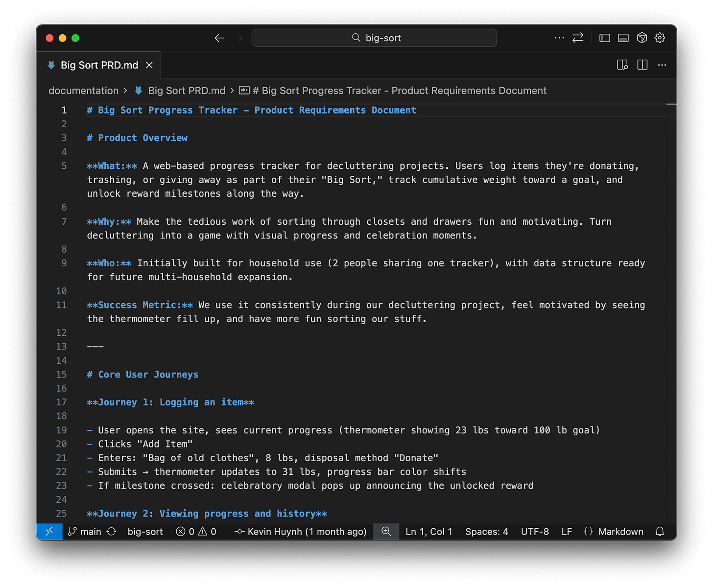Open notifications via the bell icon
The width and height of the screenshot is (713, 588).
click(x=660, y=531)
